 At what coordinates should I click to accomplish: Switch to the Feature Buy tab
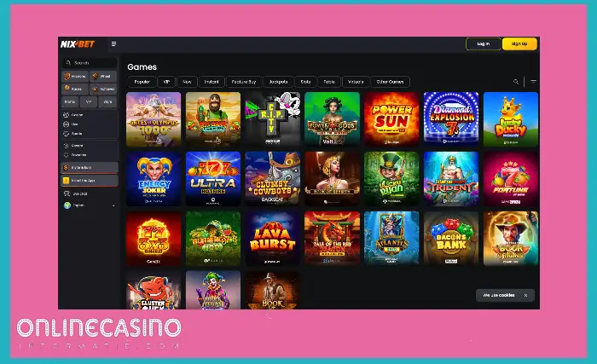pyautogui.click(x=244, y=82)
